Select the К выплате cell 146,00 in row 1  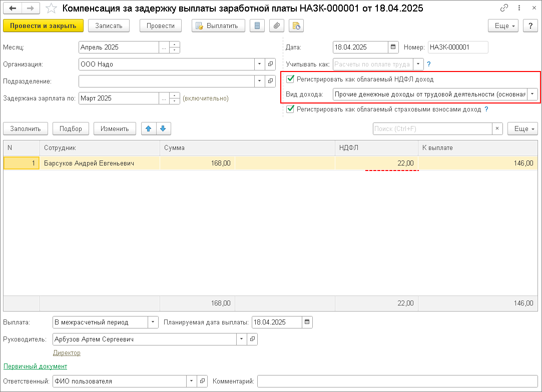point(478,163)
